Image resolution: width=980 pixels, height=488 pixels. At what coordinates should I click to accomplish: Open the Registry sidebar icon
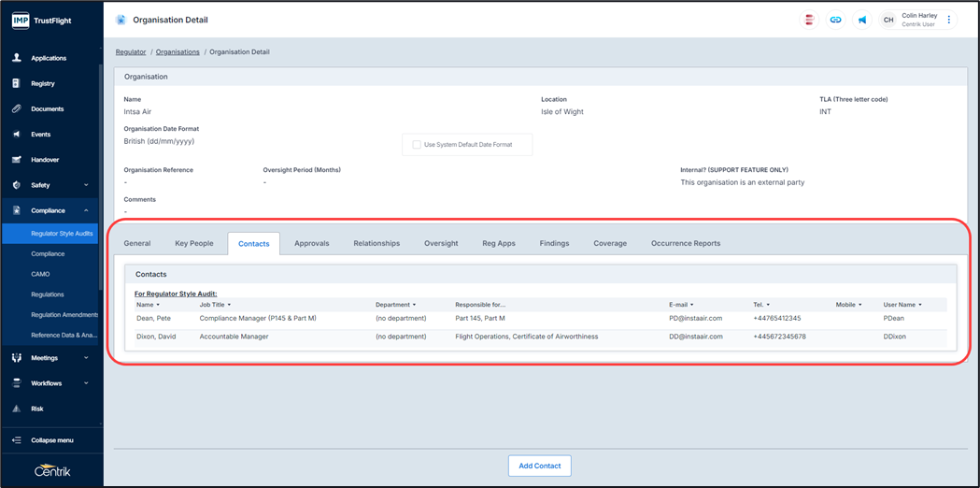point(16,83)
